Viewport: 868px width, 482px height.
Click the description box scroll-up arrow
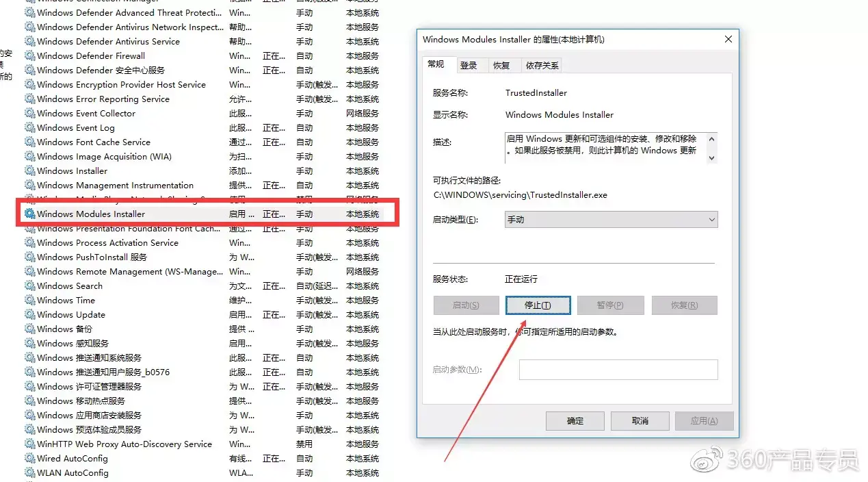click(711, 139)
